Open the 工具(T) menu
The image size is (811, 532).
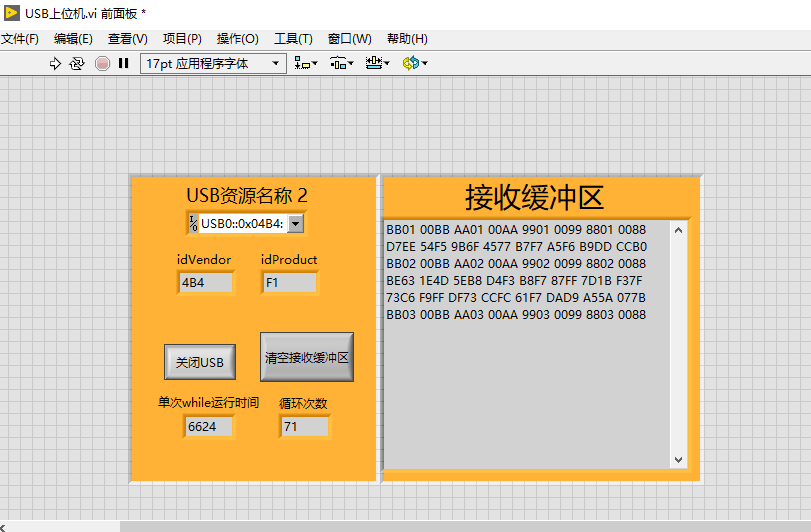293,39
